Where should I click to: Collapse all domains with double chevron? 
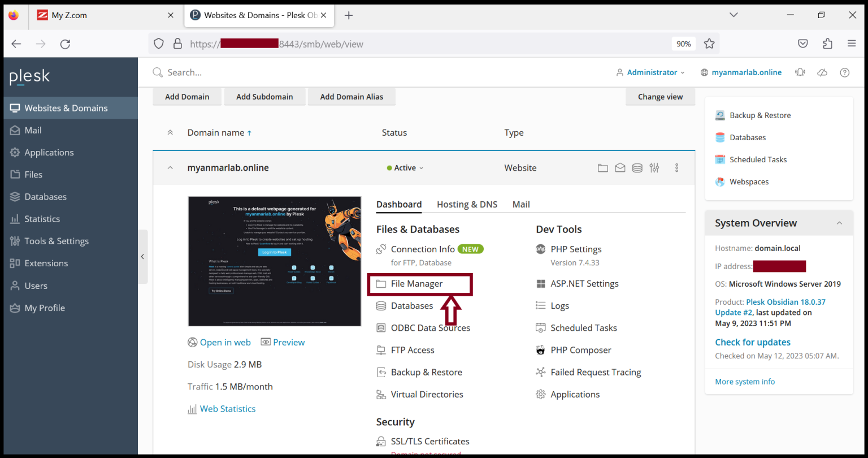click(x=170, y=132)
